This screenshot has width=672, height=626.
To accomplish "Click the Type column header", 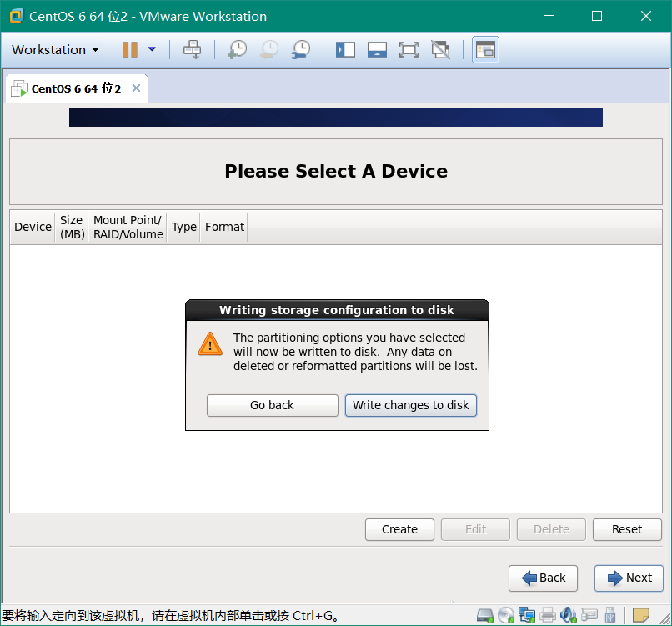I will coord(184,227).
